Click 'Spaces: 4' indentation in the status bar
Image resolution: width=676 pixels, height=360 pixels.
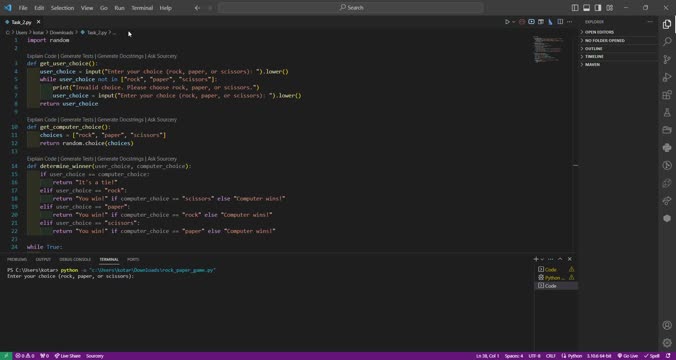pos(514,356)
